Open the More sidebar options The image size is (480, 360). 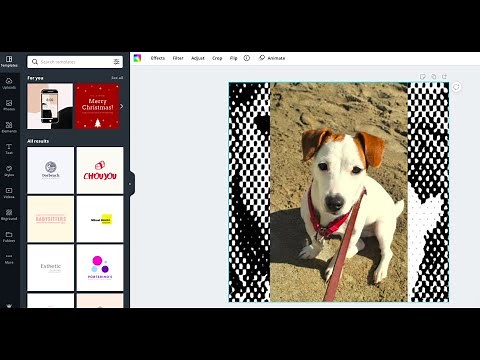point(9,259)
